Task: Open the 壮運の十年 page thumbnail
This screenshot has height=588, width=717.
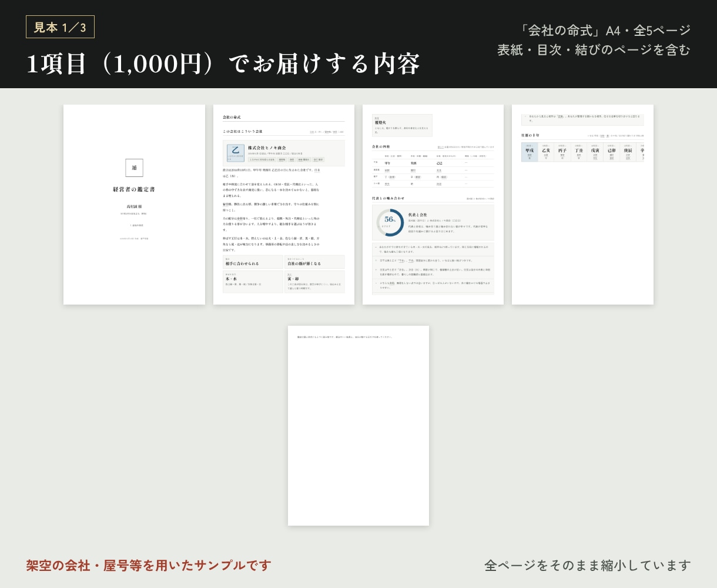Action: tap(582, 205)
